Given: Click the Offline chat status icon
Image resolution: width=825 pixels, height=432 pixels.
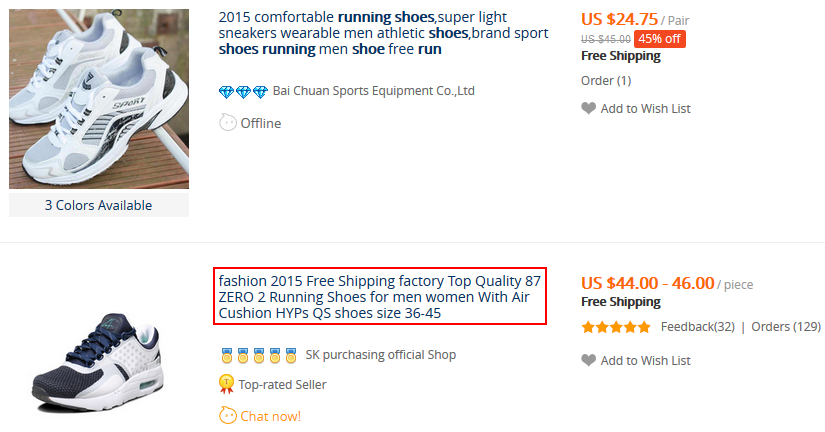Looking at the screenshot, I should pyautogui.click(x=228, y=123).
